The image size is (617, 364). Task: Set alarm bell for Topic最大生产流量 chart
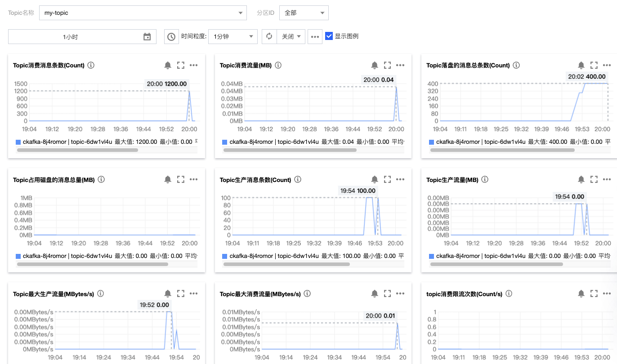[168, 293]
